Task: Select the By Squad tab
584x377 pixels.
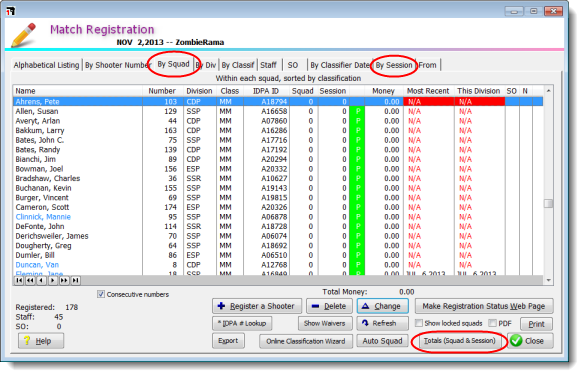Action: pyautogui.click(x=173, y=64)
